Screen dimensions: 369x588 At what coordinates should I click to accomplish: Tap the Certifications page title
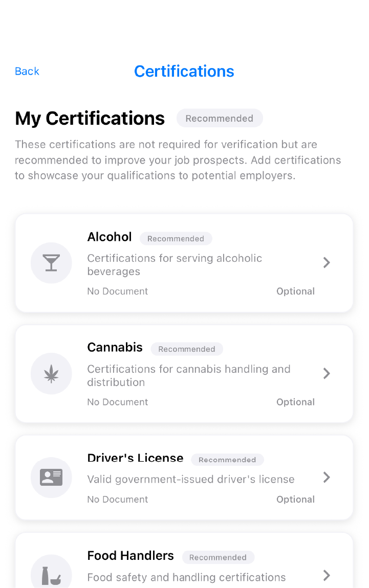[x=184, y=71]
